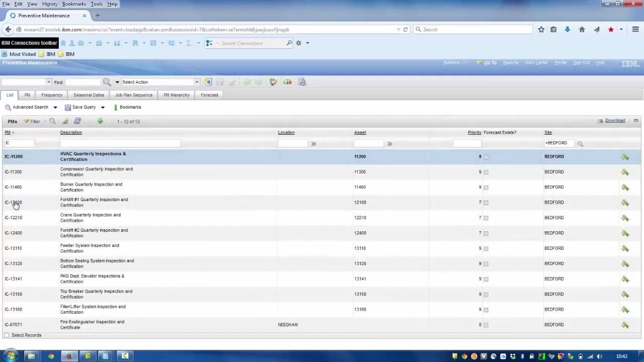
Task: Expand the Advanced Search dropdown arrow
Action: pyautogui.click(x=55, y=107)
